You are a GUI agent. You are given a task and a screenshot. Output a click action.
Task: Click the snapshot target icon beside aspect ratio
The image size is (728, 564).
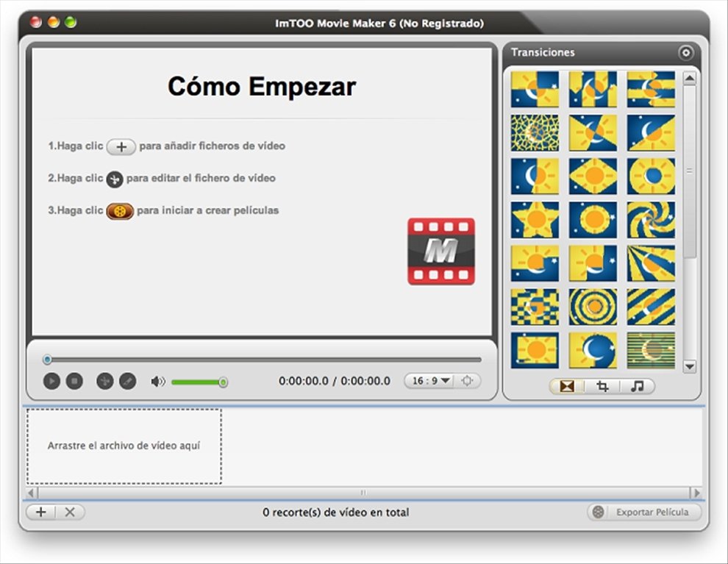pyautogui.click(x=467, y=381)
